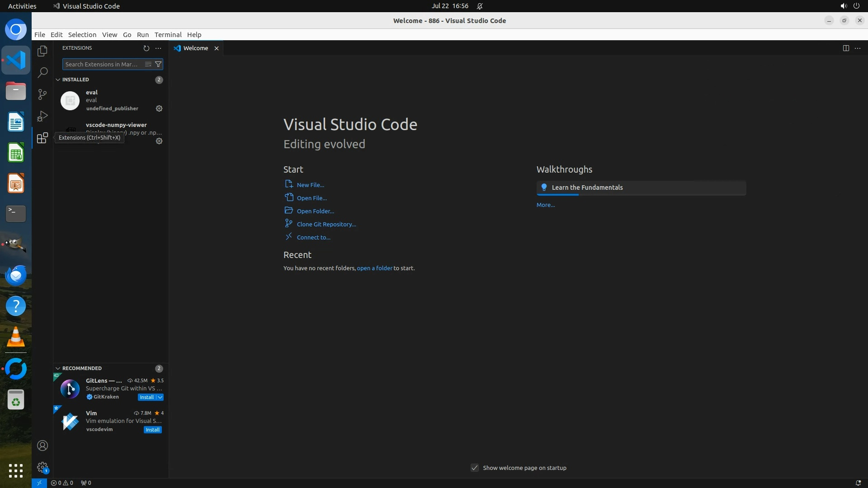This screenshot has width=868, height=488.
Task: Click the filter extensions funnel icon
Action: (x=158, y=64)
